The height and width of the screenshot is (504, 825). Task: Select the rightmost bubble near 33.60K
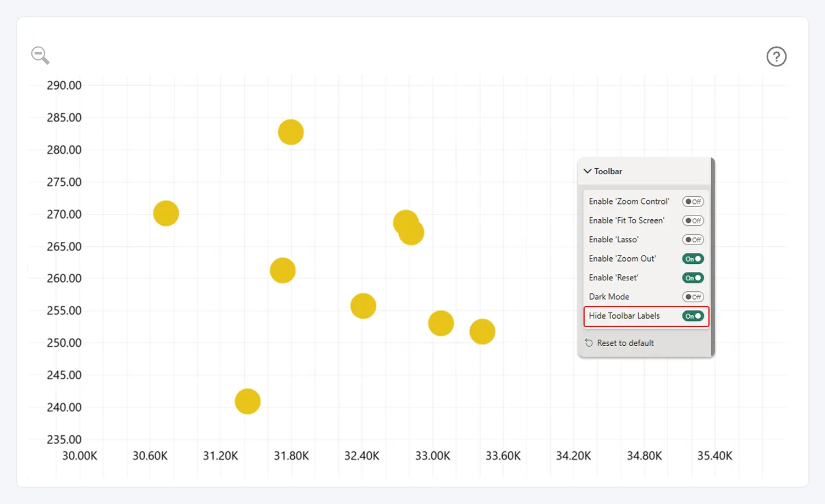(482, 331)
